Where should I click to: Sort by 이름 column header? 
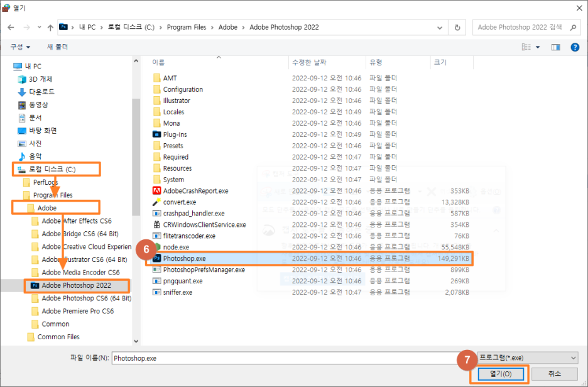[x=158, y=63]
